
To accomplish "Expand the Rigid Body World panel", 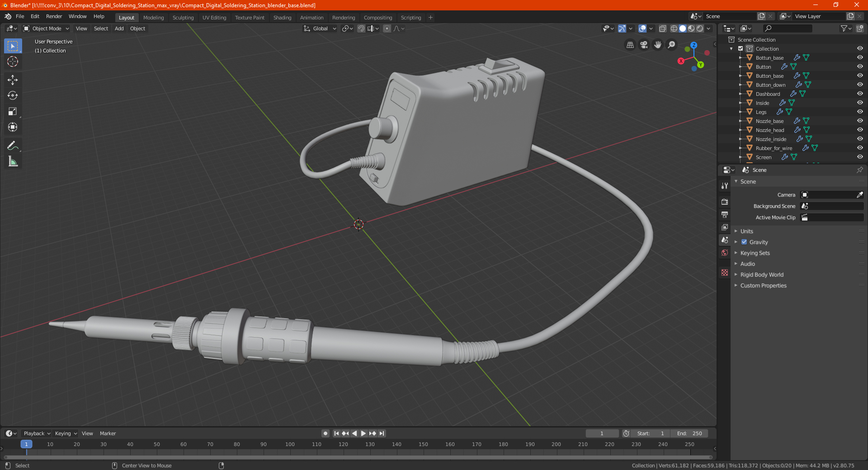I will click(x=762, y=275).
